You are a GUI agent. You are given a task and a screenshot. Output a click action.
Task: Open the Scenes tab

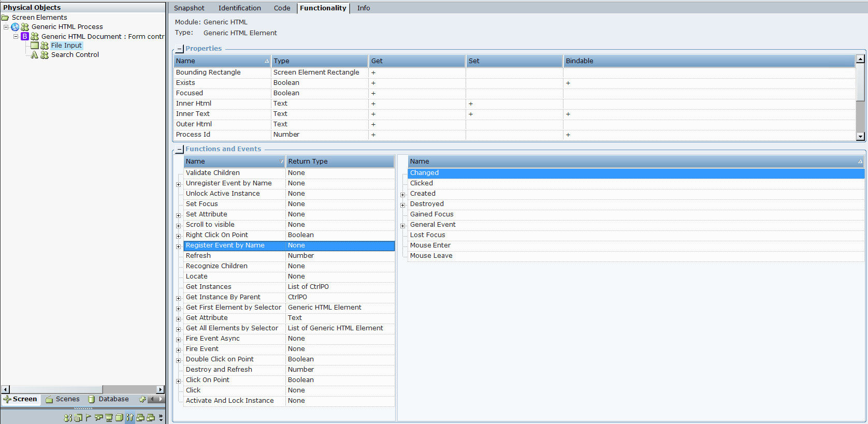tap(62, 399)
